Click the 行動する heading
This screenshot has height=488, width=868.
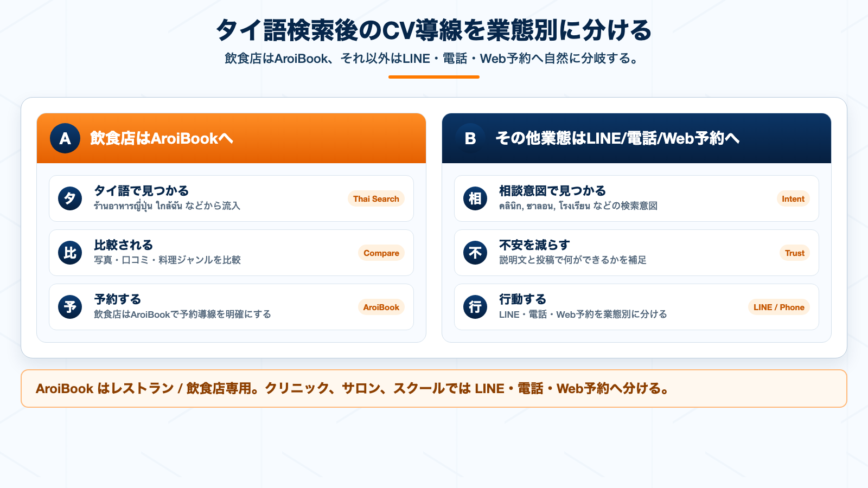(523, 299)
